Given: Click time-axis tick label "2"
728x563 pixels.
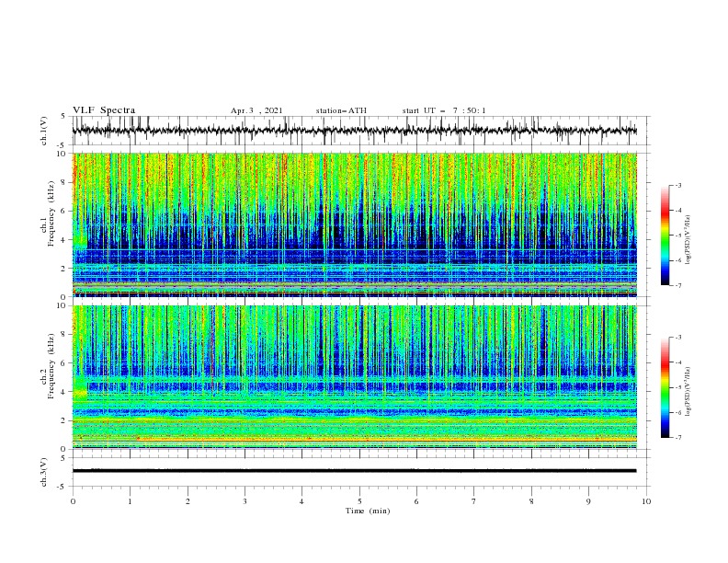Looking at the screenshot, I should [x=188, y=501].
